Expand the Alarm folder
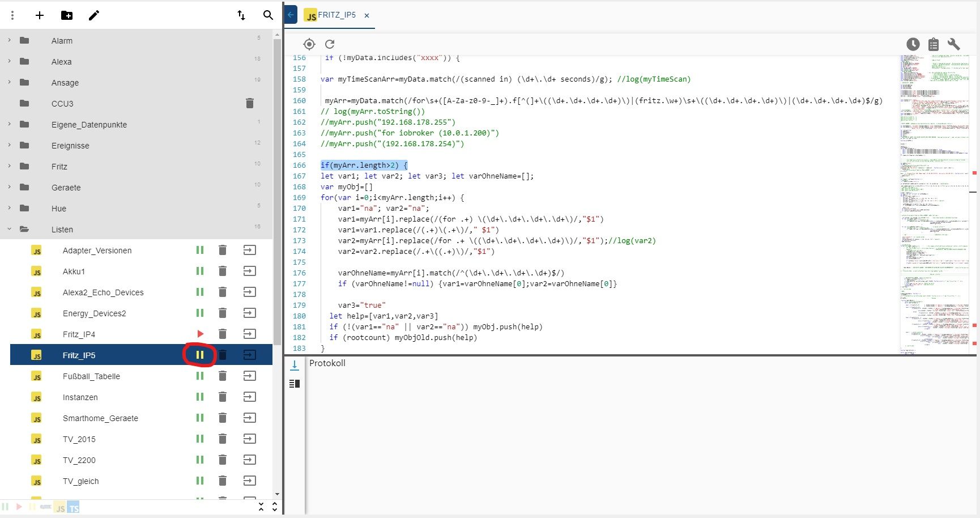The width and height of the screenshot is (980, 518). 9,40
